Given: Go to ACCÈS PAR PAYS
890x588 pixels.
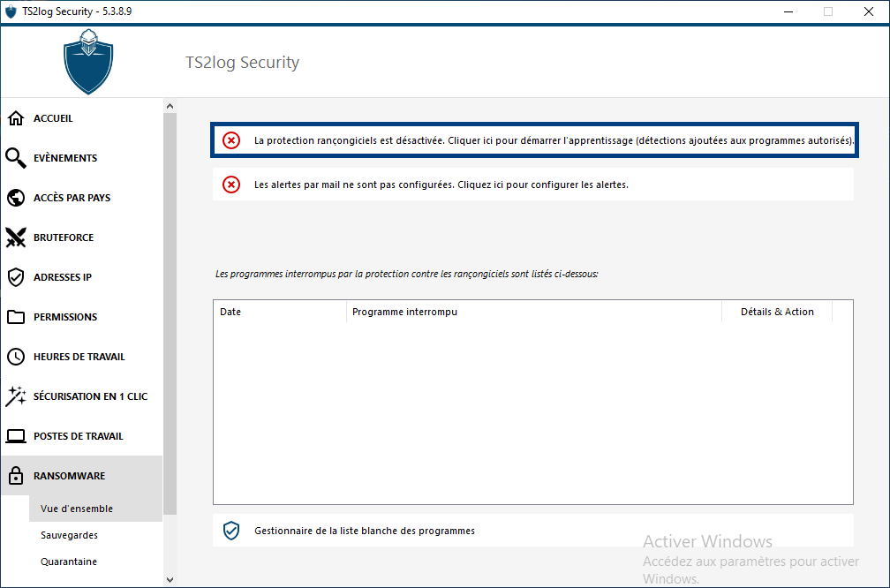Looking at the screenshot, I should click(x=81, y=198).
